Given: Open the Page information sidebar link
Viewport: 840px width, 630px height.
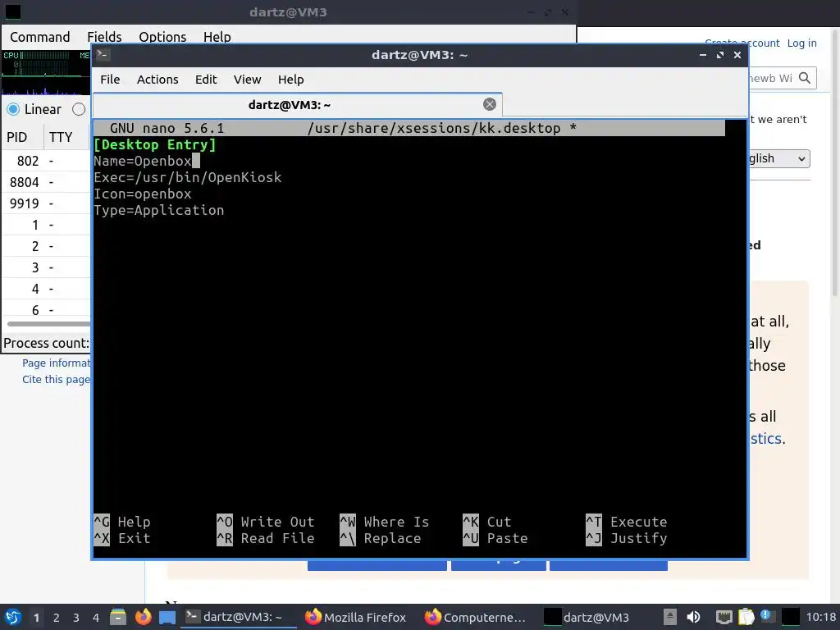Looking at the screenshot, I should 57,363.
